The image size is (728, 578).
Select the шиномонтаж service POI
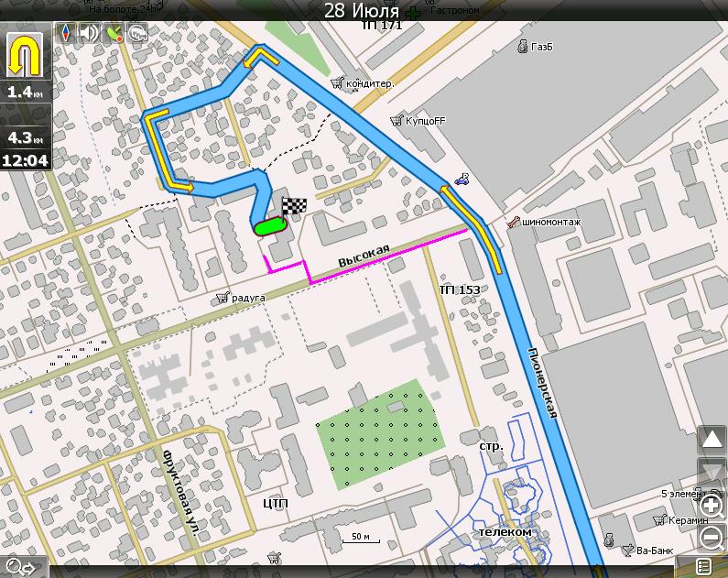544,222
